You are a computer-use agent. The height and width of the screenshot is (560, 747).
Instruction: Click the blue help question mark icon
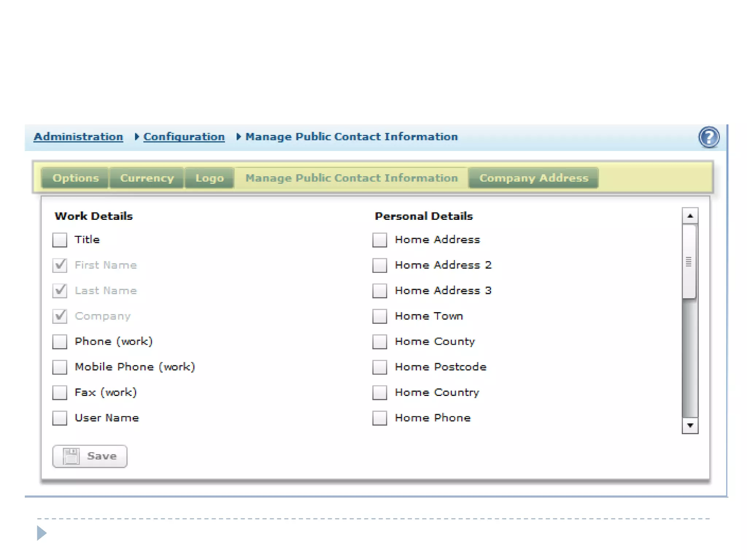point(709,137)
